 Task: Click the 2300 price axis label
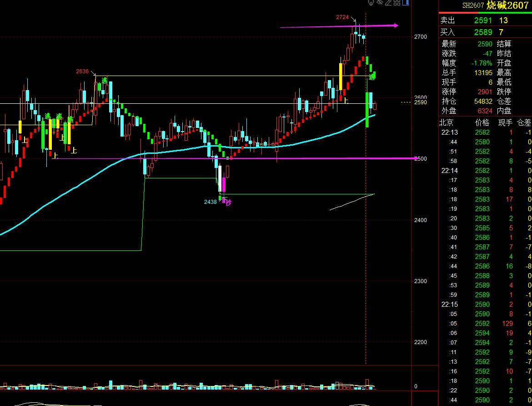[x=421, y=281]
